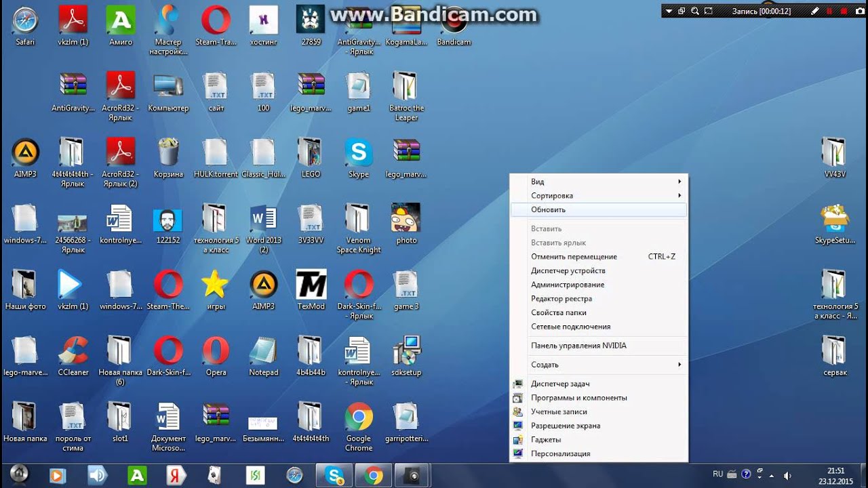Select the сервак folder icon
The image size is (868, 488).
coord(835,356)
